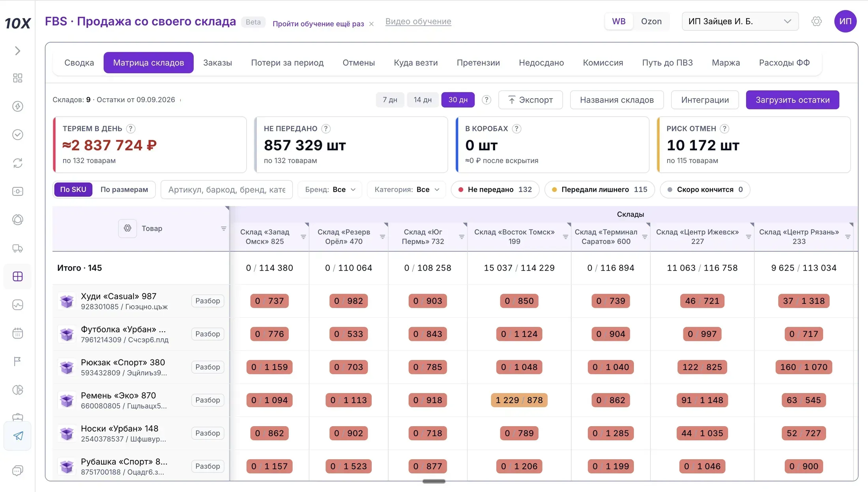The image size is (868, 492).
Task: Open the paper plane sidebar icon
Action: pos(18,436)
